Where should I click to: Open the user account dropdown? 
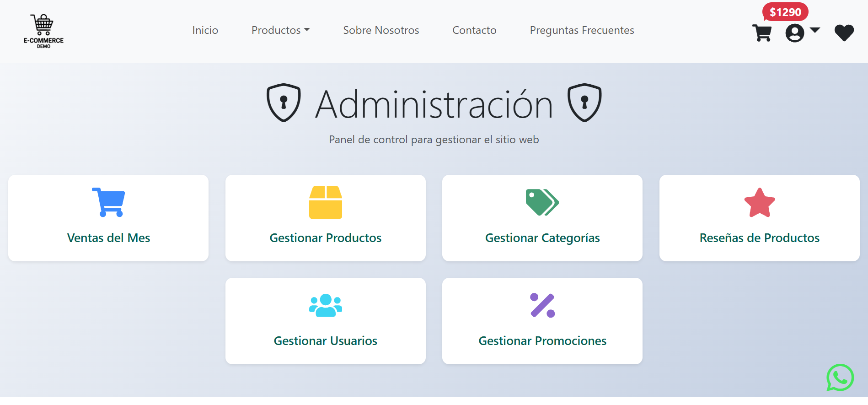click(x=802, y=32)
